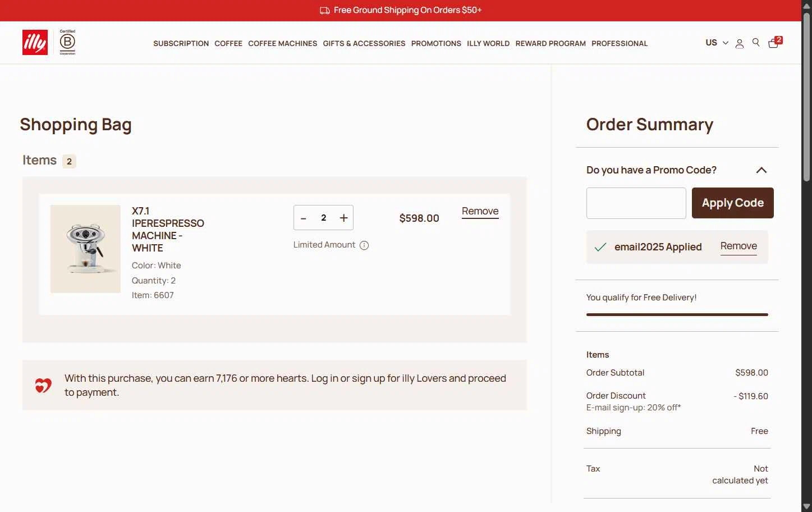Click the Shipping 'Free' value

759,431
